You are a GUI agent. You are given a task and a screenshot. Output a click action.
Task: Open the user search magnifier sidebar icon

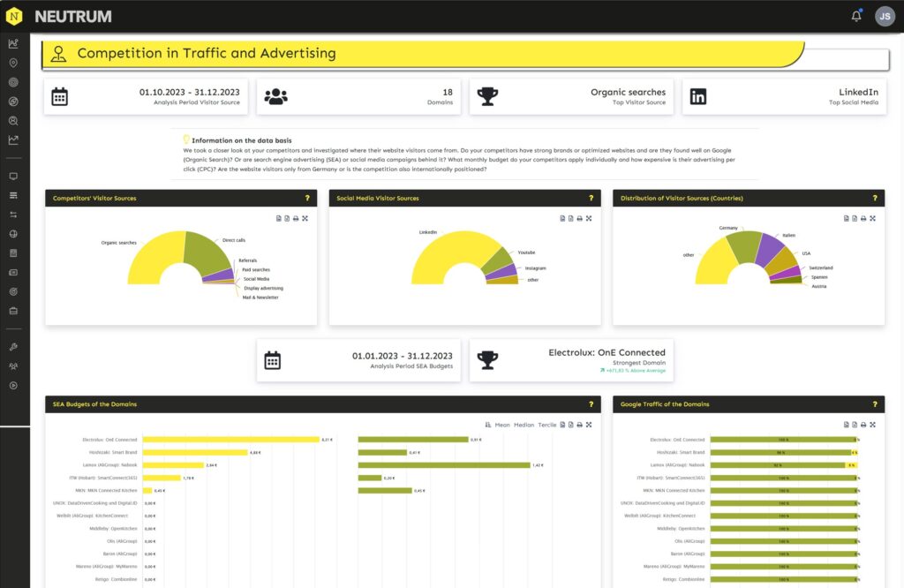click(13, 121)
